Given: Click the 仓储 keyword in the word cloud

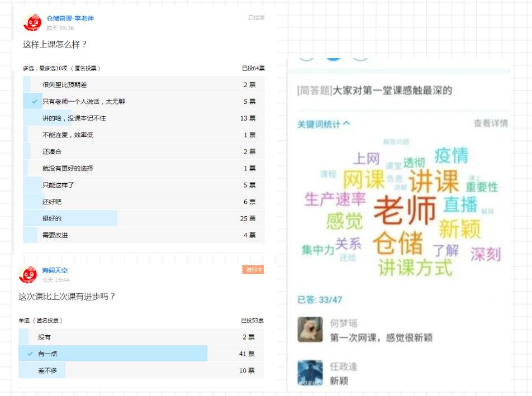Looking at the screenshot, I should pyautogui.click(x=397, y=244).
